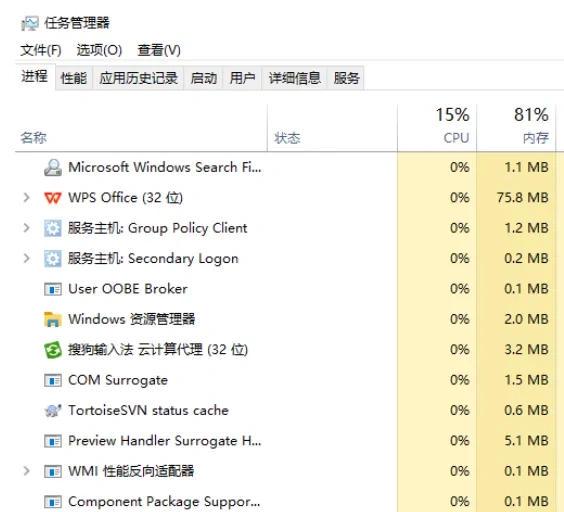Expand the WPS Office process group

(26, 198)
